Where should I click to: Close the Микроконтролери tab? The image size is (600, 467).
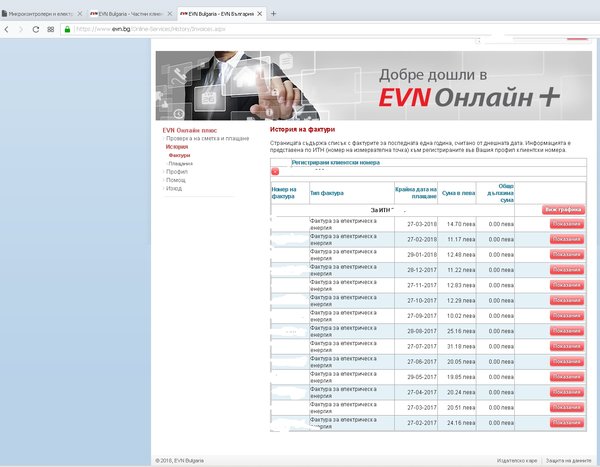[x=80, y=14]
